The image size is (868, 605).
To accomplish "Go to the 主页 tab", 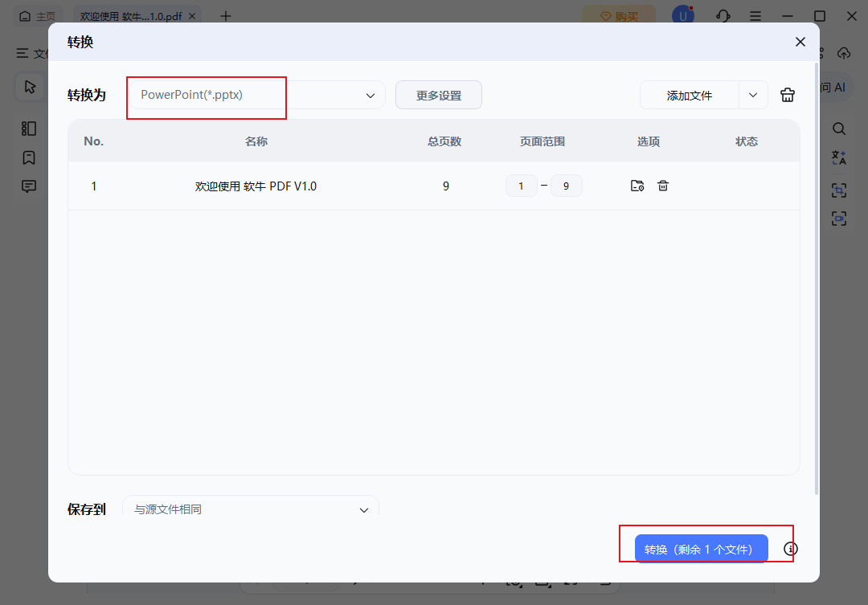I will [x=38, y=16].
